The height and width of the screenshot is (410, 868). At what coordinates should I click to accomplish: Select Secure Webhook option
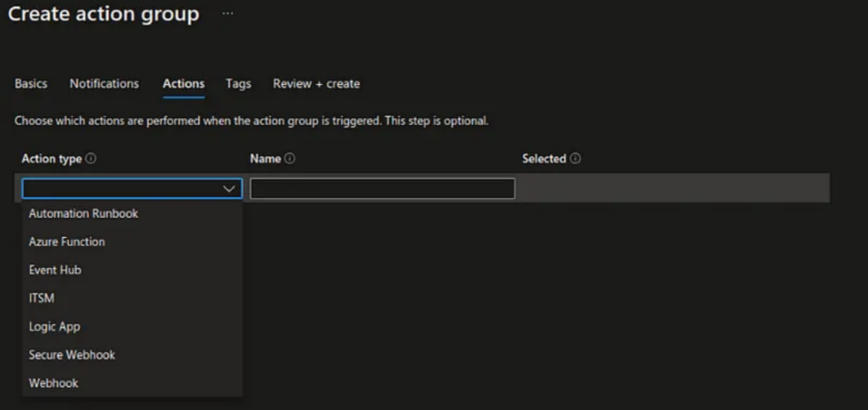pyautogui.click(x=72, y=354)
